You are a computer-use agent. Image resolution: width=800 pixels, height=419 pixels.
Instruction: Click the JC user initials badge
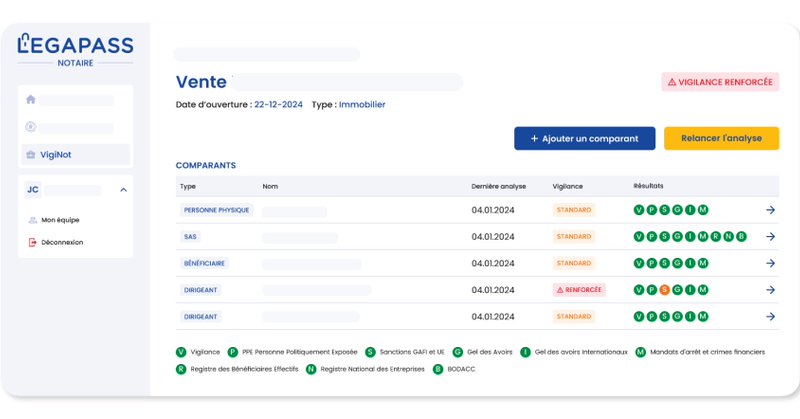[x=33, y=190]
